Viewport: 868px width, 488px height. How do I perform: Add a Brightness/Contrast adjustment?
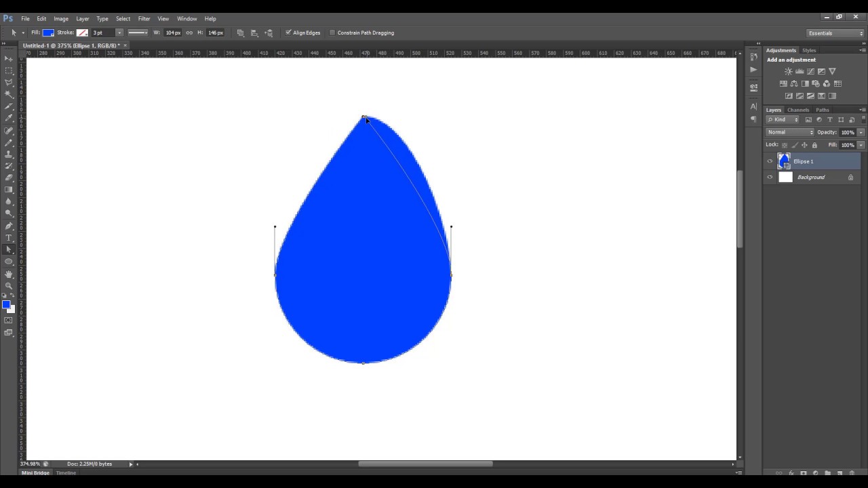tap(788, 71)
